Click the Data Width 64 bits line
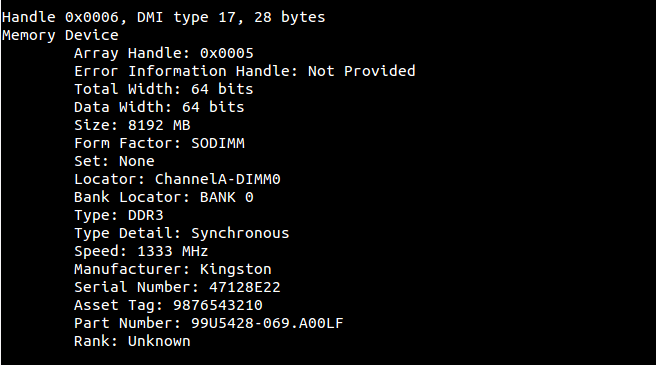Viewport: 656px width, 365px height. pos(159,107)
